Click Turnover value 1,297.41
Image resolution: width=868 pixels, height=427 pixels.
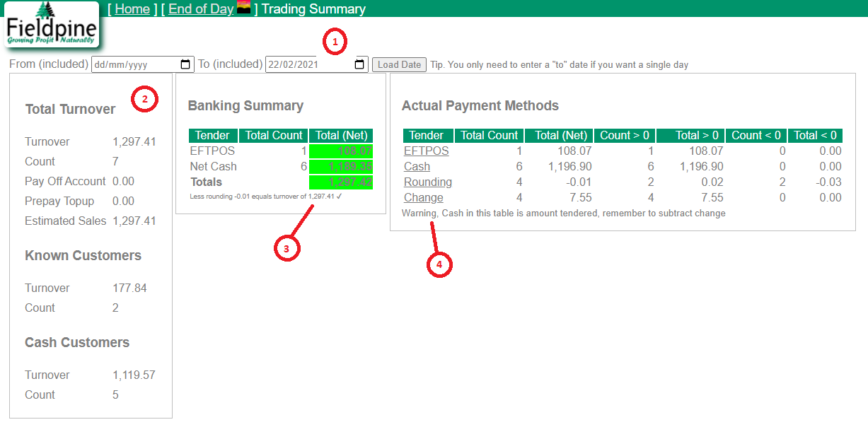pyautogui.click(x=134, y=141)
